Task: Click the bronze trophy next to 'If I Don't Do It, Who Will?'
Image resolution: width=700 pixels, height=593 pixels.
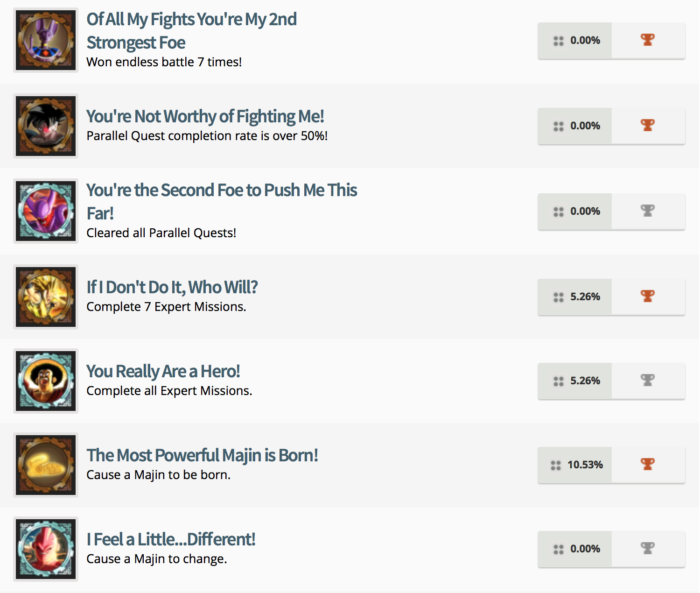Action: [x=648, y=296]
